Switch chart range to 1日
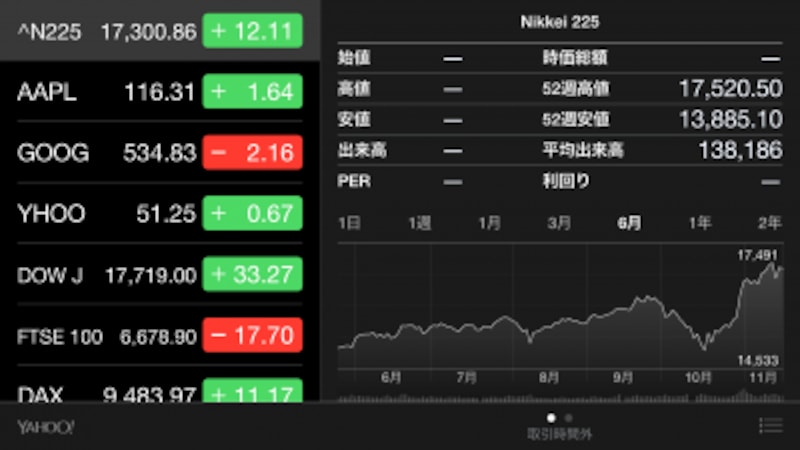This screenshot has width=800, height=450. tap(349, 223)
